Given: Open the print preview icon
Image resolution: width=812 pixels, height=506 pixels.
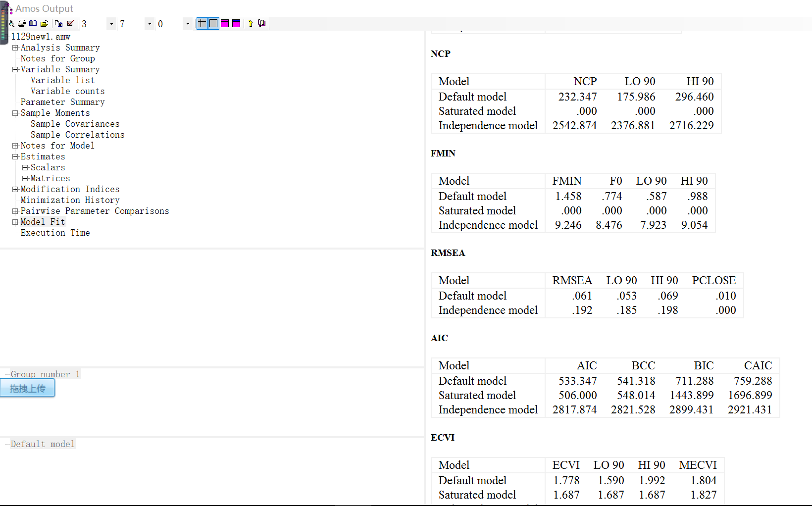Looking at the screenshot, I should [x=11, y=23].
